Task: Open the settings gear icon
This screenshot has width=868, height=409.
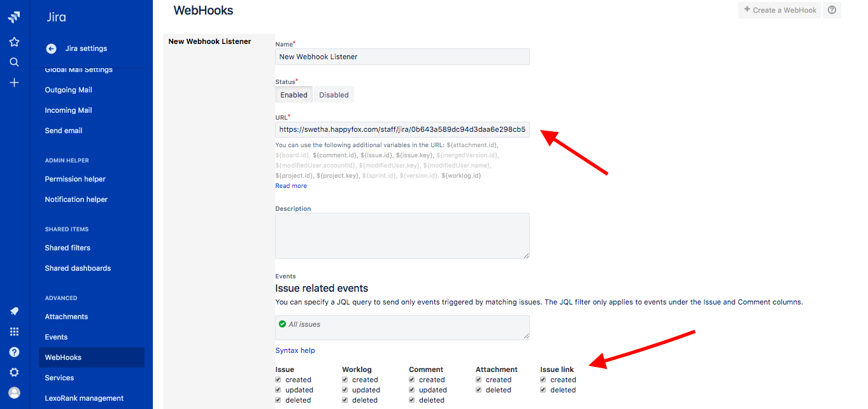Action: pos(14,373)
